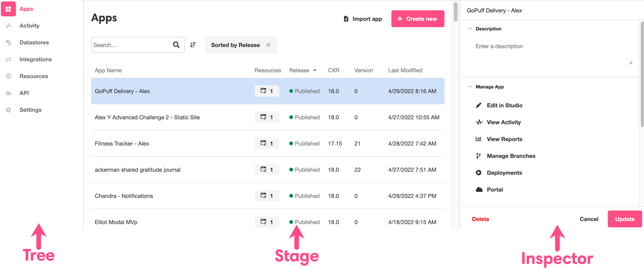Click the Portal cloud icon
Viewport: 644px width, 269px height.
click(479, 189)
